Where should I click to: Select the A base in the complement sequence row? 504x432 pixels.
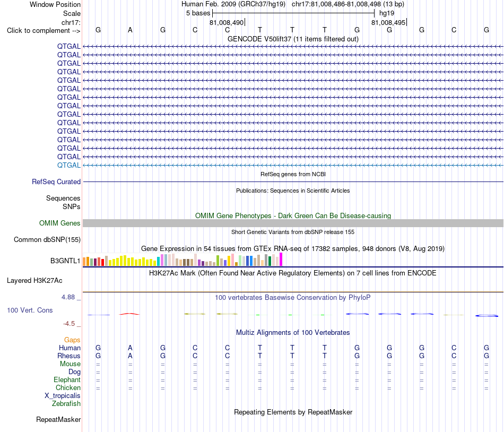[x=130, y=30]
